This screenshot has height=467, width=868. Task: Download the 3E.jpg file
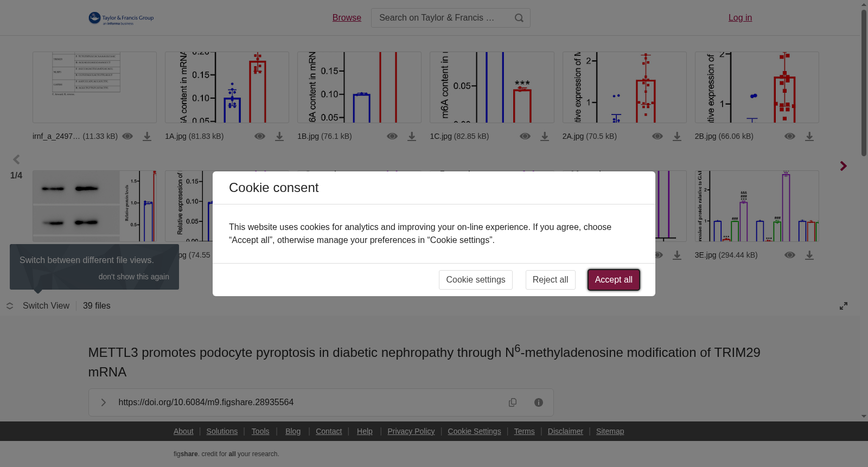coord(809,255)
